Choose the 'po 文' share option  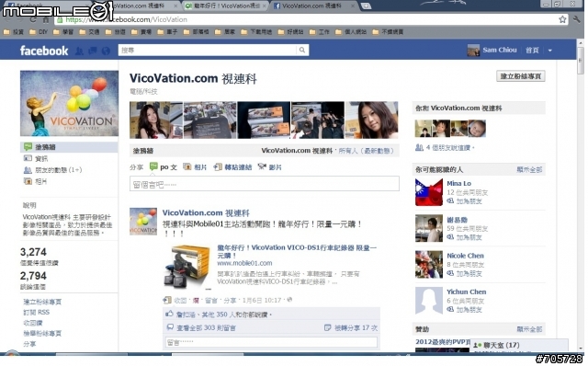[x=164, y=167]
